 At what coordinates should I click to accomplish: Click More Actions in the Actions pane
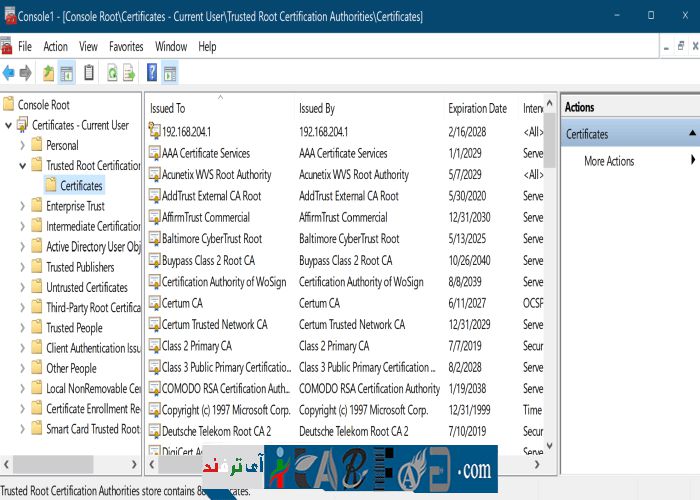click(609, 161)
